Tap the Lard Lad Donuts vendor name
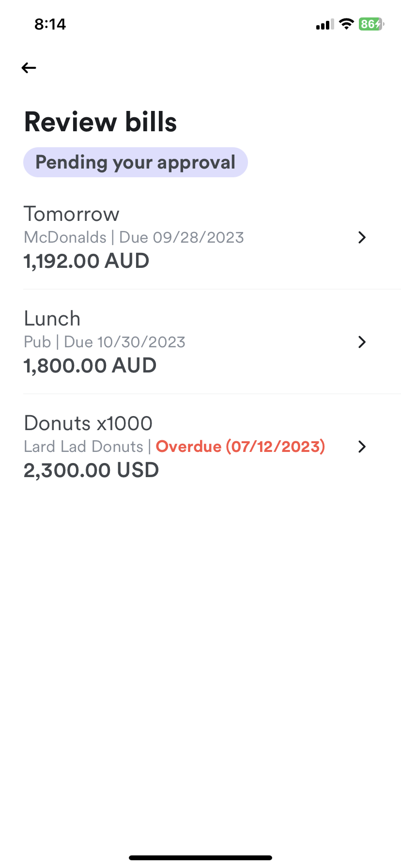Image resolution: width=401 pixels, height=868 pixels. coord(83,447)
